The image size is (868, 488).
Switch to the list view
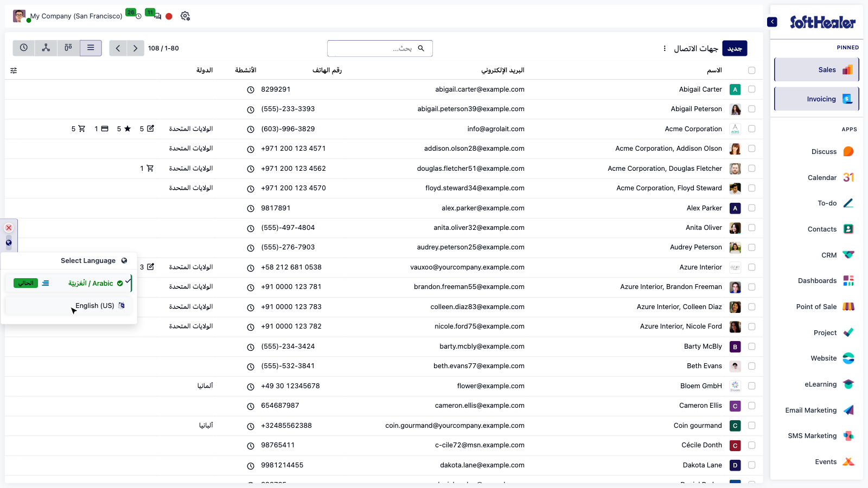[91, 48]
